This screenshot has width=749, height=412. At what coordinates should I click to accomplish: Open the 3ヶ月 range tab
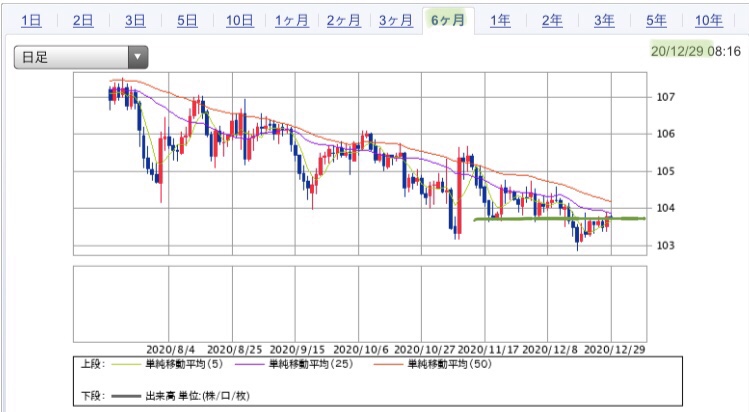396,21
